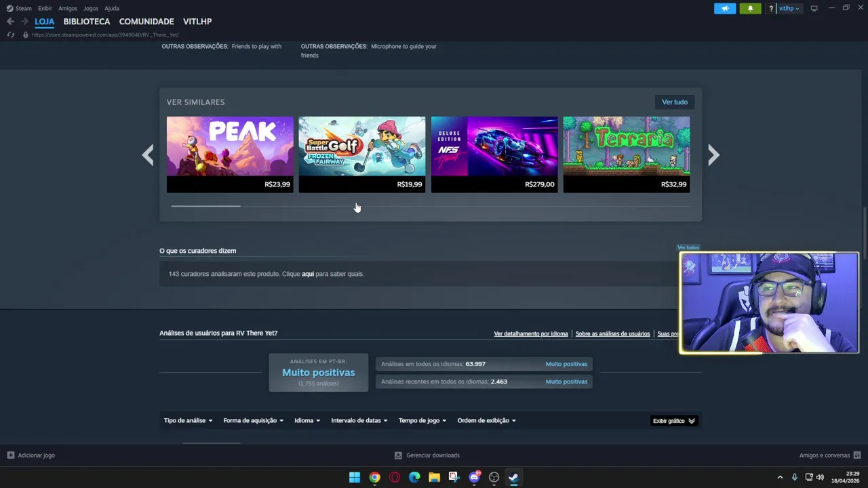Viewport: 868px width, 488px height.
Task: Switch to Big Picture mode icon
Action: coord(814,8)
